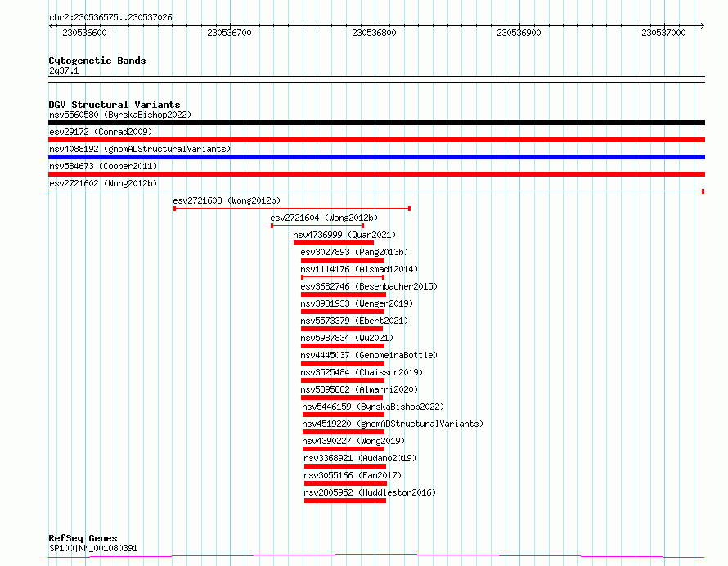Click the red bar under nsv5573379
The image size is (728, 566).
coord(342,329)
